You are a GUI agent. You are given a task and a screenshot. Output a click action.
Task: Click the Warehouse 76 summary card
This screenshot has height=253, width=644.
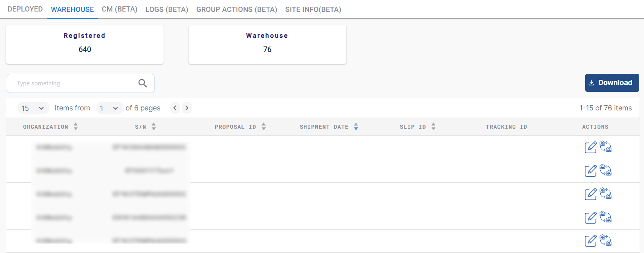267,44
